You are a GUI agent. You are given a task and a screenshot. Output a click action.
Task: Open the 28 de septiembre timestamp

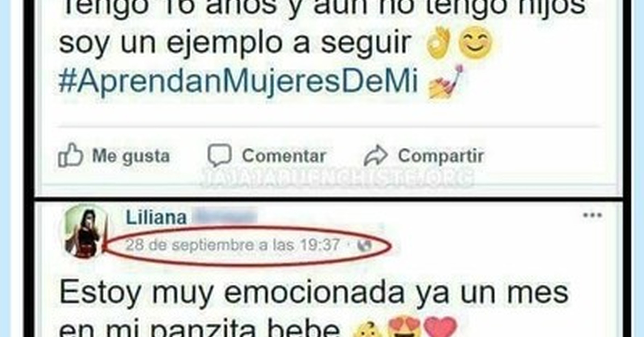(232, 245)
